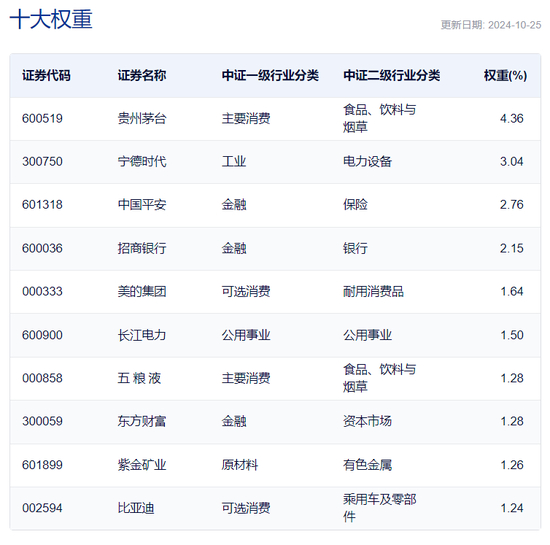Click the 招商银行 row name
This screenshot has height=545, width=550.
[142, 248]
